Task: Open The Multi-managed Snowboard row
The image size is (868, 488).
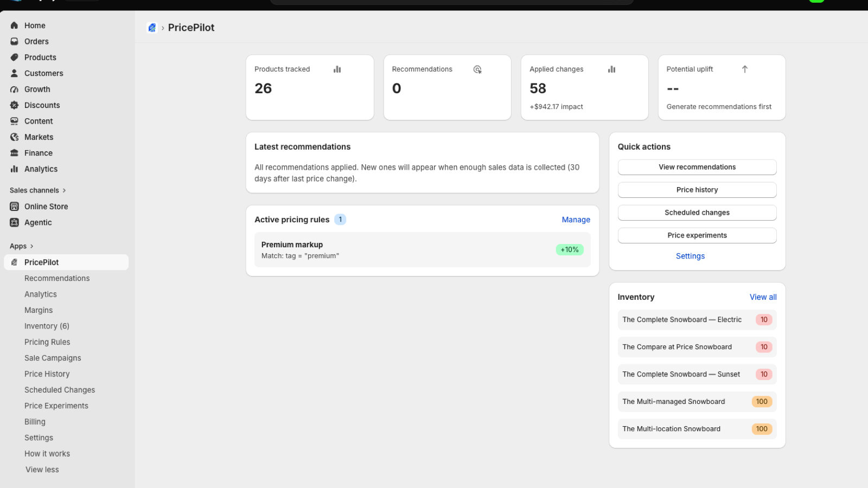Action: [697, 402]
